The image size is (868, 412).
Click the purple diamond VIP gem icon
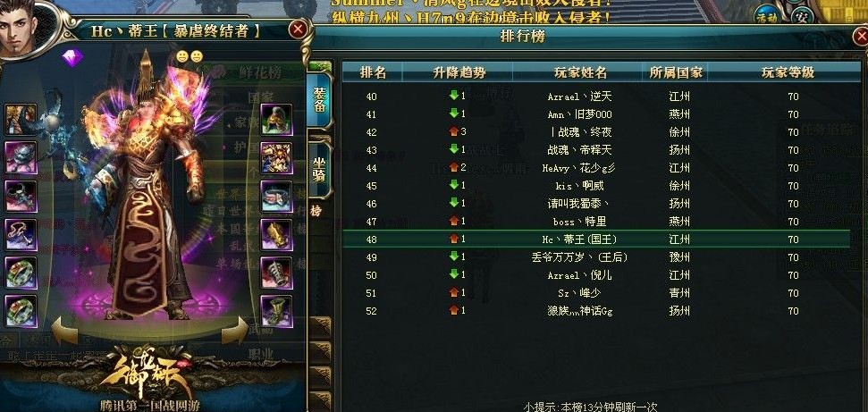[72, 57]
